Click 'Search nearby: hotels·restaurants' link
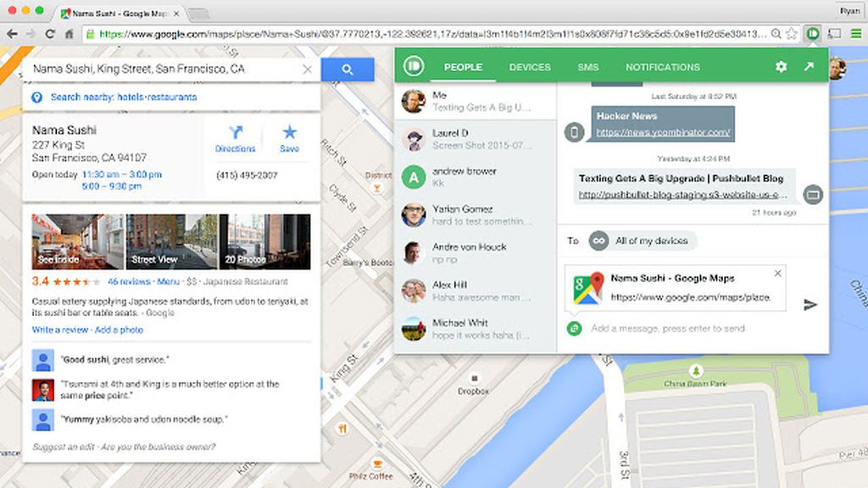The image size is (868, 488). pos(124,97)
